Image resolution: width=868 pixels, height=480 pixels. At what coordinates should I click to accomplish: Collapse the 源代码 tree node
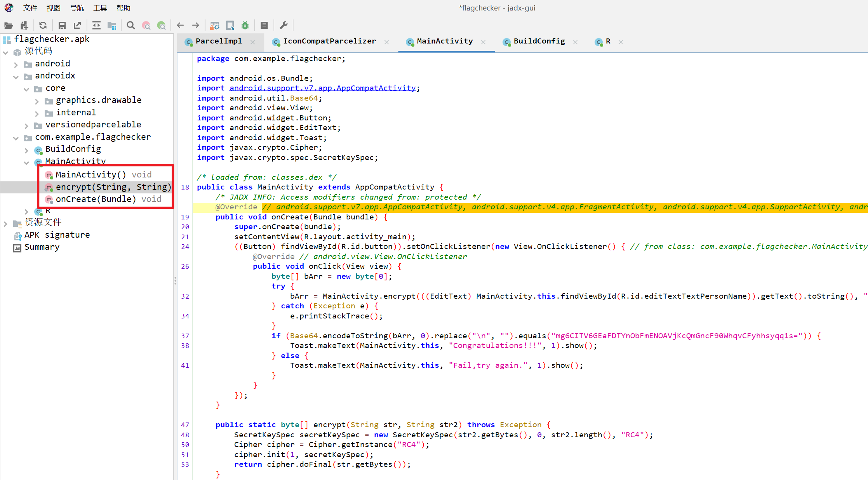[5, 52]
